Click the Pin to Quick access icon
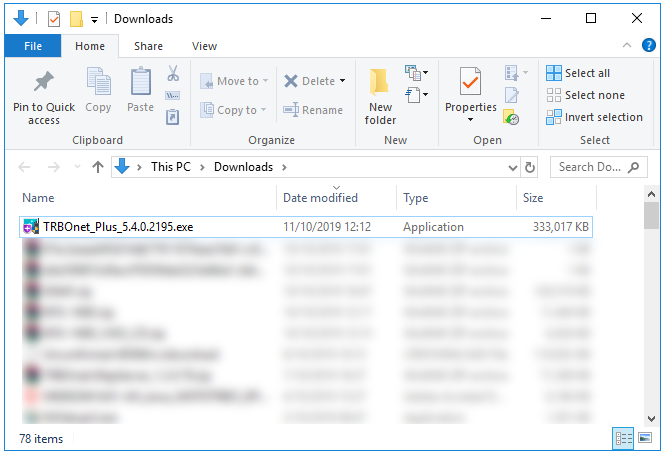 tap(44, 83)
